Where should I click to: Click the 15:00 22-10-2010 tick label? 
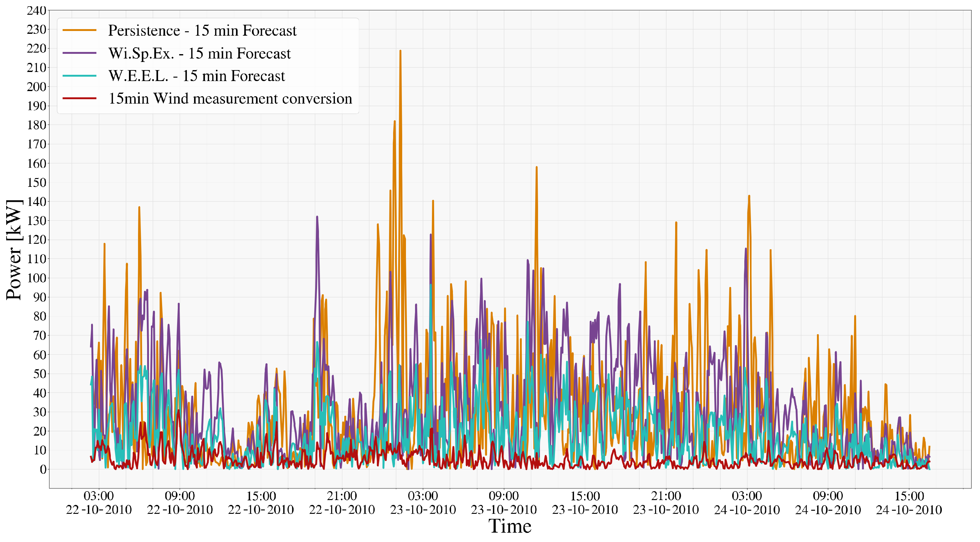pos(261,503)
